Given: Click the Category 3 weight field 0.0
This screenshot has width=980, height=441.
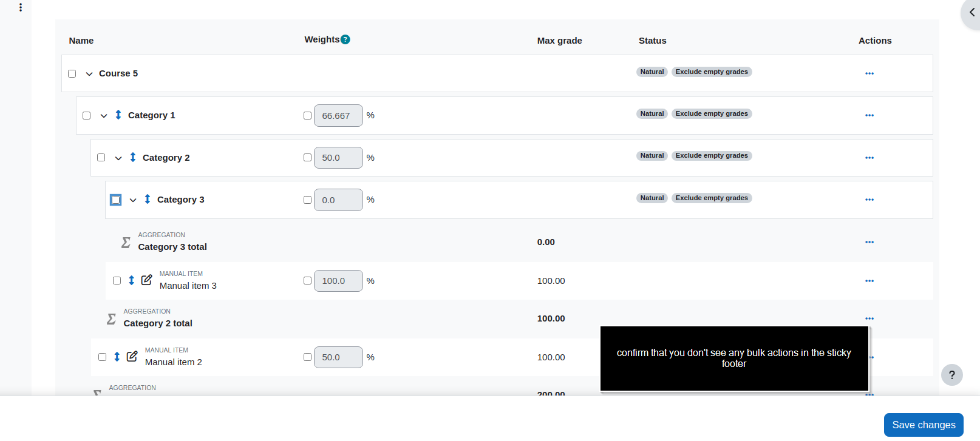Looking at the screenshot, I should [338, 200].
